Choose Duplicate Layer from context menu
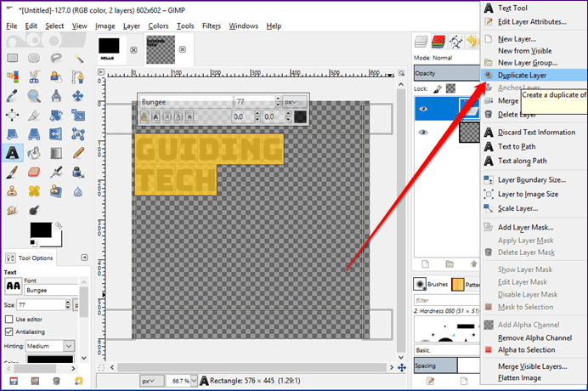This screenshot has height=391, width=588. coord(534,75)
